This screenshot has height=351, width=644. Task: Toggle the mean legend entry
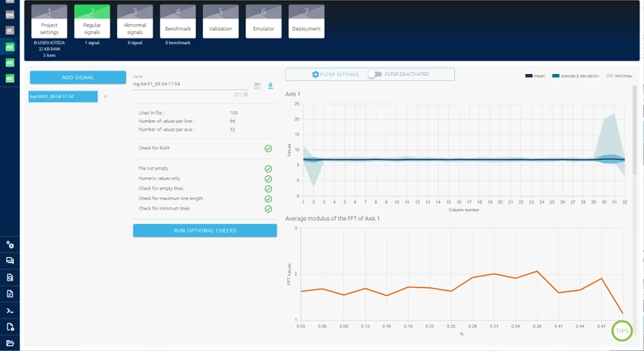point(535,76)
